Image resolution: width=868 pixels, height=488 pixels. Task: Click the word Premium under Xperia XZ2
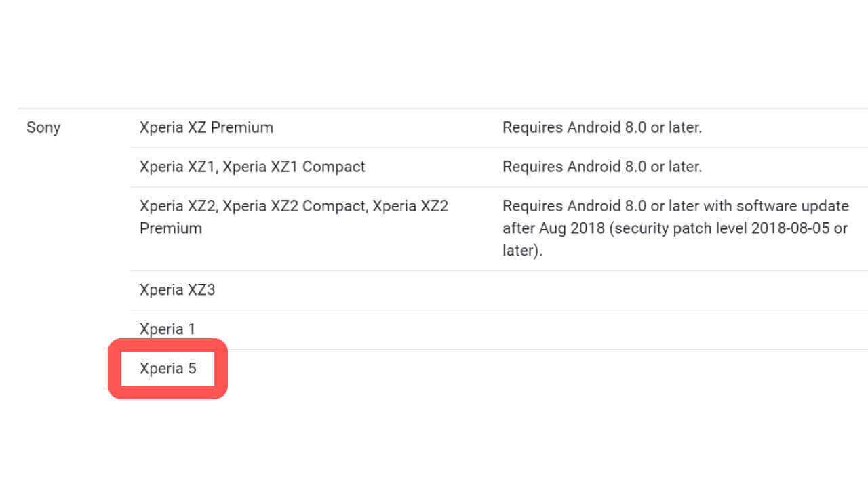[x=171, y=228]
